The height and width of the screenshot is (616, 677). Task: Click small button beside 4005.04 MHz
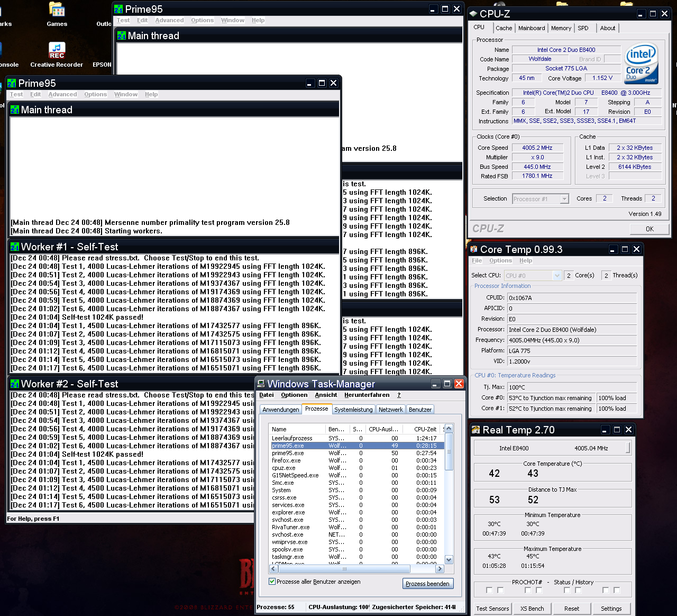628,448
